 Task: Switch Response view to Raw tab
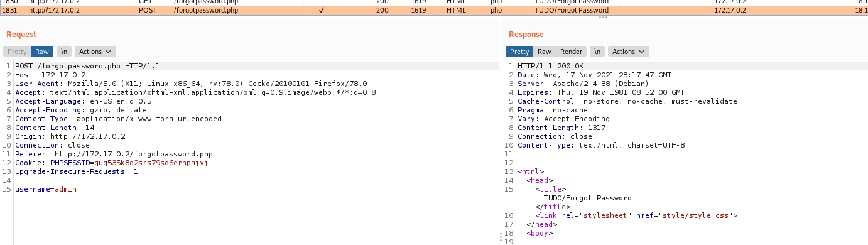click(545, 52)
